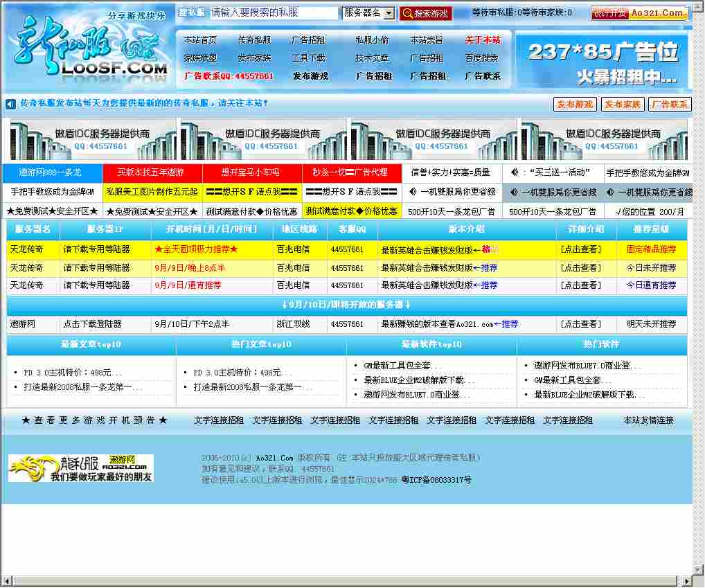Open 本站首页 in the navigation menu
The height and width of the screenshot is (588, 705).
200,40
